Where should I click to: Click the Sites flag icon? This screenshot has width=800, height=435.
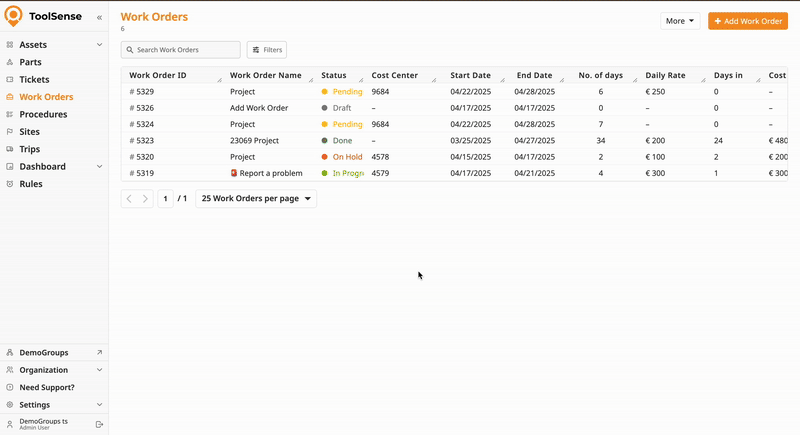(x=10, y=132)
